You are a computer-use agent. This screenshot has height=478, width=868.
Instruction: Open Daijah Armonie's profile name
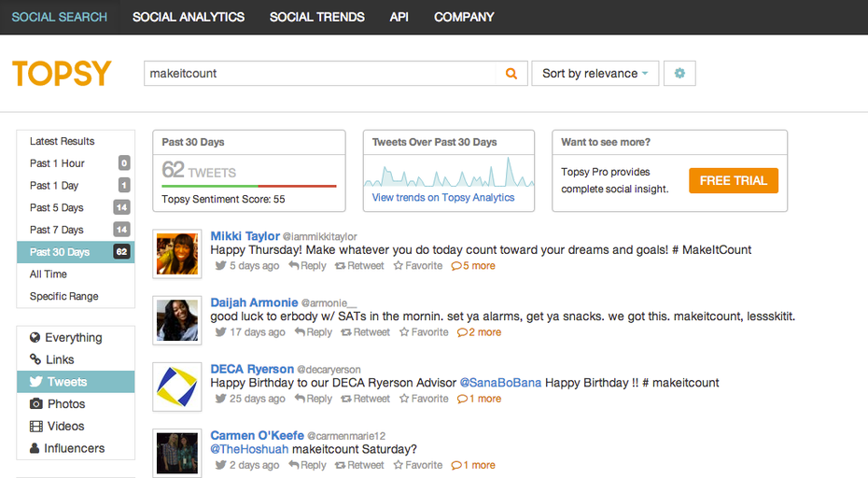(x=254, y=302)
